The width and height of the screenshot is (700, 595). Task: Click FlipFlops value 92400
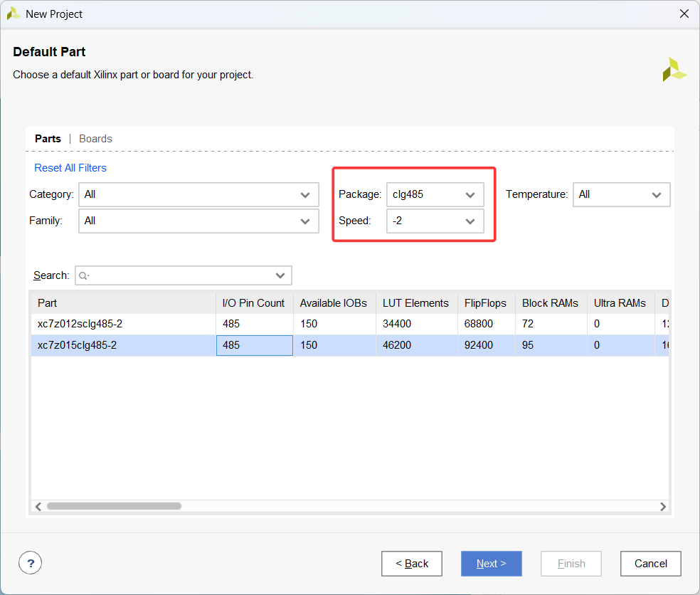click(479, 345)
